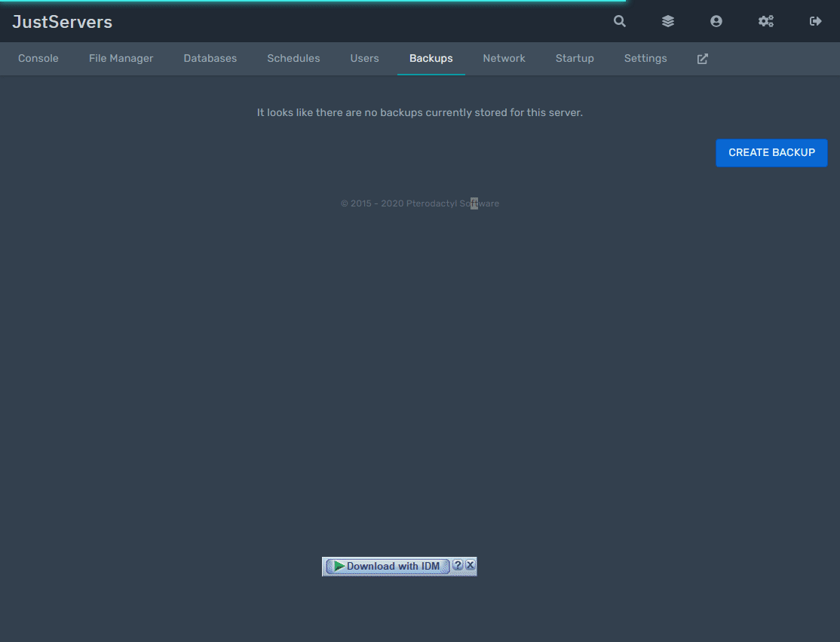840x642 pixels.
Task: Click the server list stack icon
Action: pyautogui.click(x=667, y=21)
